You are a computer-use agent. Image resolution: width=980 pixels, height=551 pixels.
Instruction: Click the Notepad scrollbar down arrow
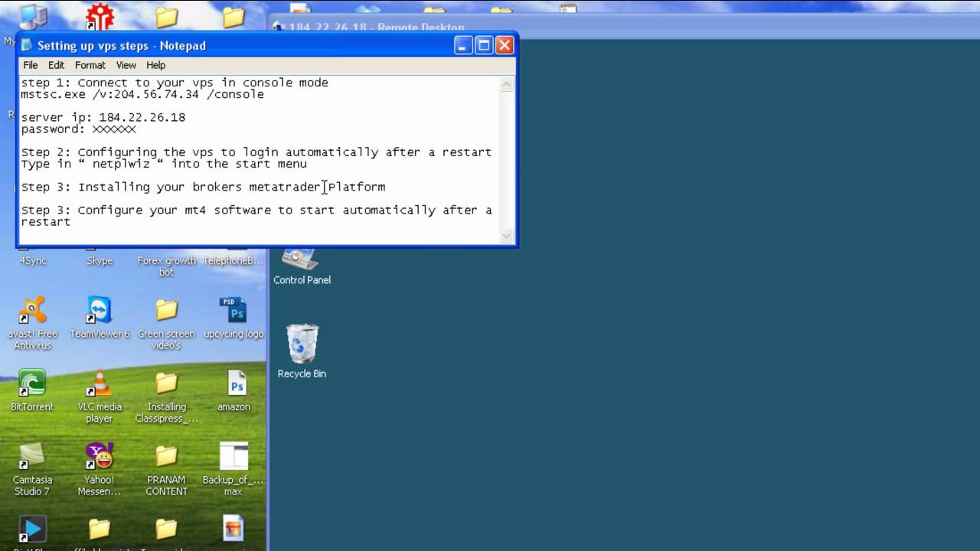[507, 236]
